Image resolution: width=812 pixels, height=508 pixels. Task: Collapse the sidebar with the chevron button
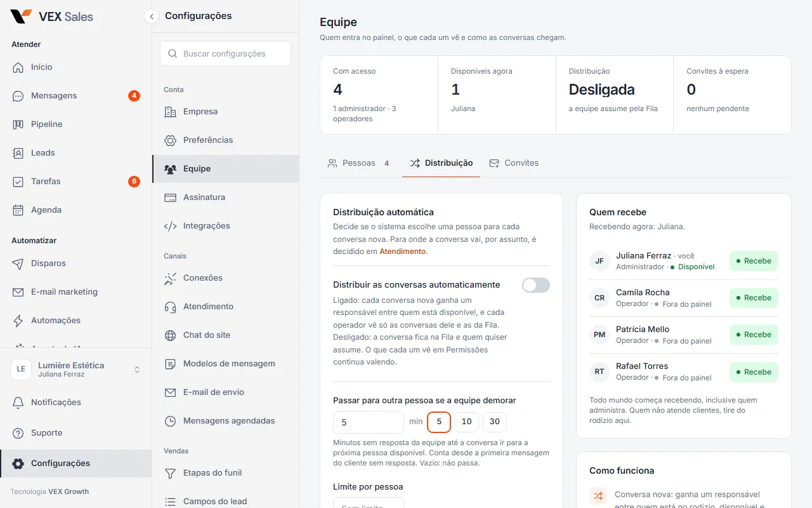[151, 17]
